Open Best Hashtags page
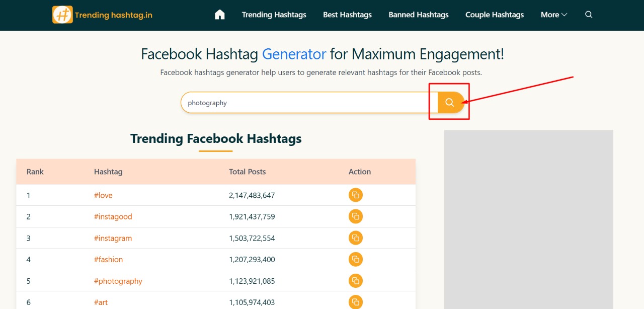 pyautogui.click(x=347, y=15)
